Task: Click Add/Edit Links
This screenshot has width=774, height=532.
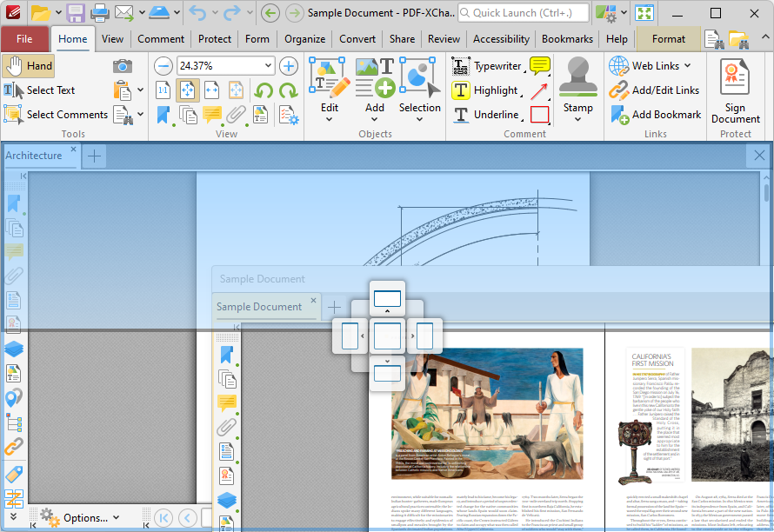Action: pos(654,90)
